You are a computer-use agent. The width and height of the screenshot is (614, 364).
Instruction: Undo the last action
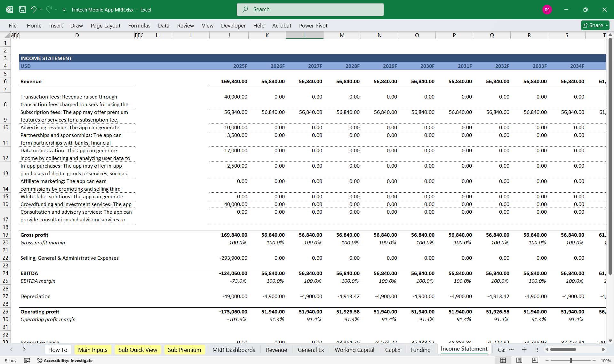34,10
